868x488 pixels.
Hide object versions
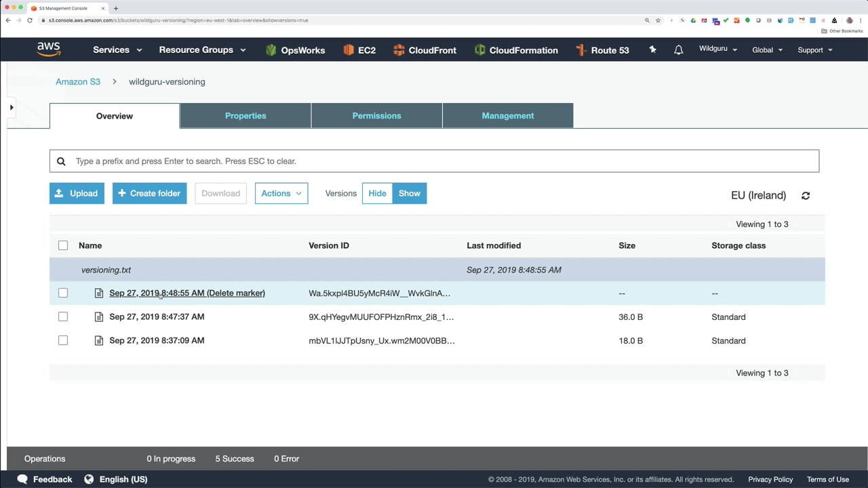point(377,193)
